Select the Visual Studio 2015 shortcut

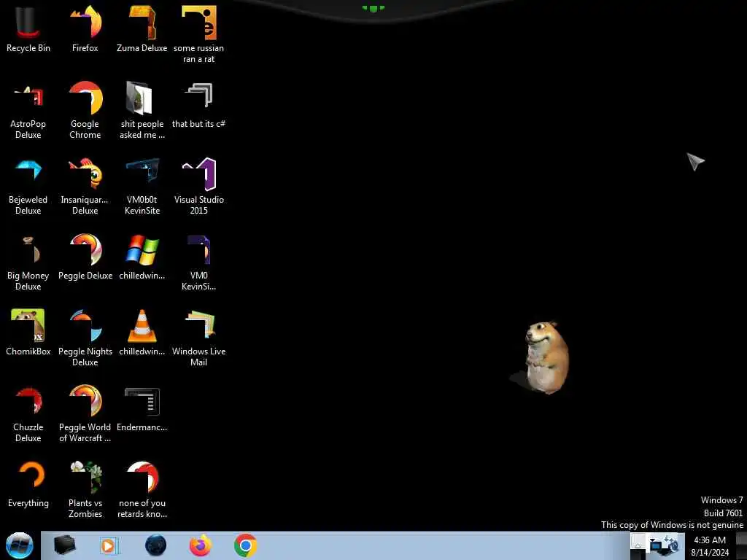pyautogui.click(x=198, y=186)
